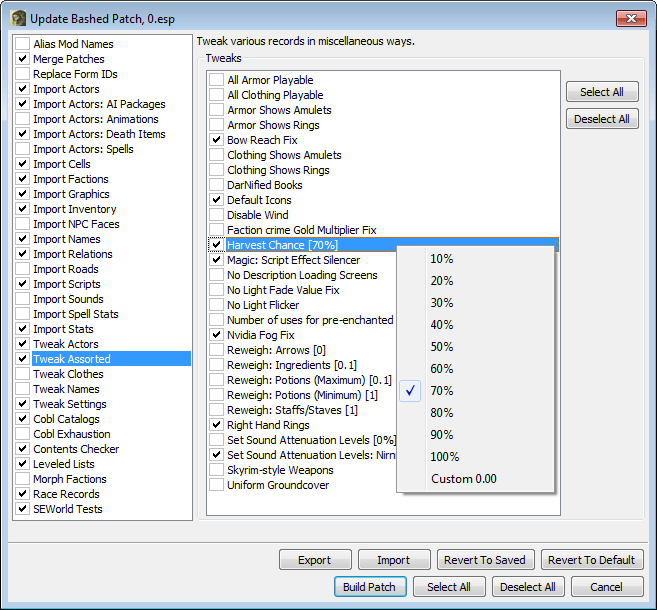657x610 pixels.
Task: Cancel the Bashed Patch dialog
Action: [607, 587]
